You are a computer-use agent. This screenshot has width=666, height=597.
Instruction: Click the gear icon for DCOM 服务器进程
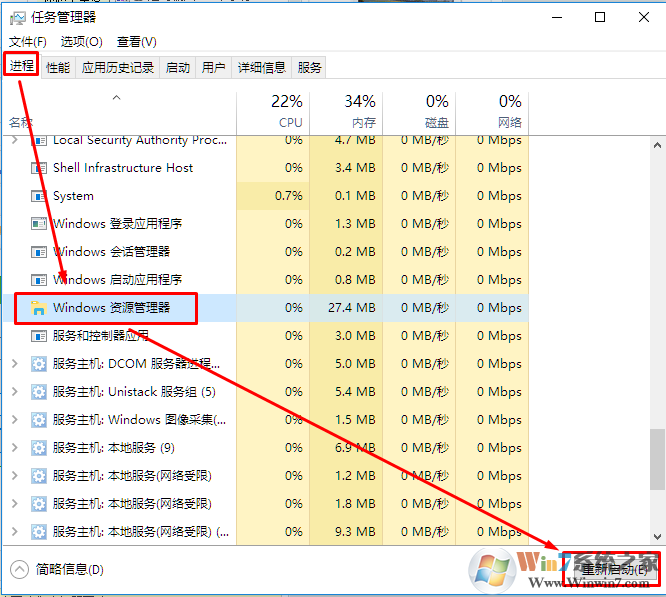pos(39,364)
